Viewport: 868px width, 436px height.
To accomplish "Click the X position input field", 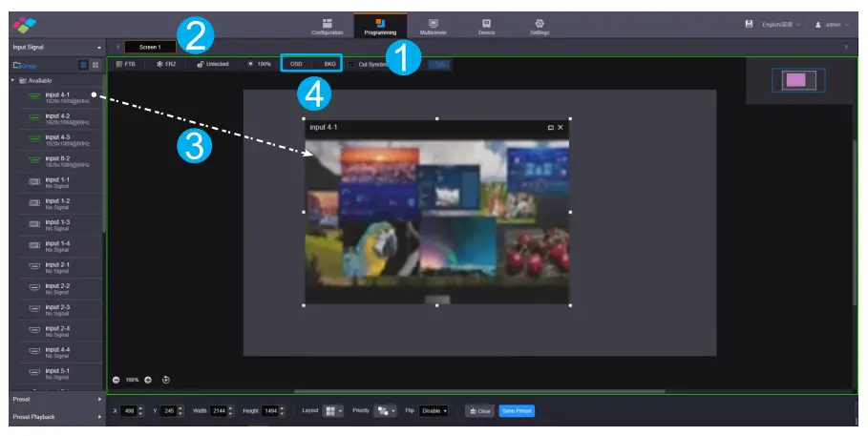I will tap(128, 411).
